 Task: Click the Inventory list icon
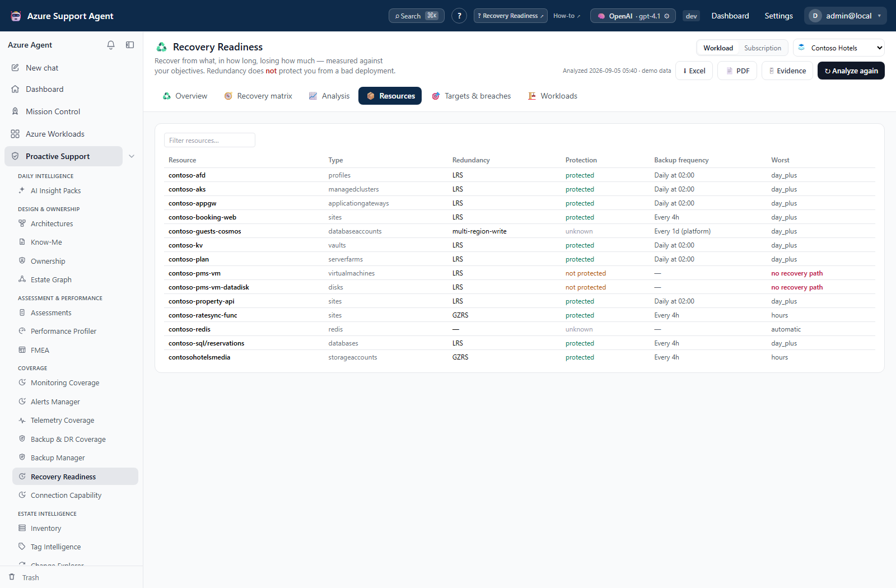(22, 528)
